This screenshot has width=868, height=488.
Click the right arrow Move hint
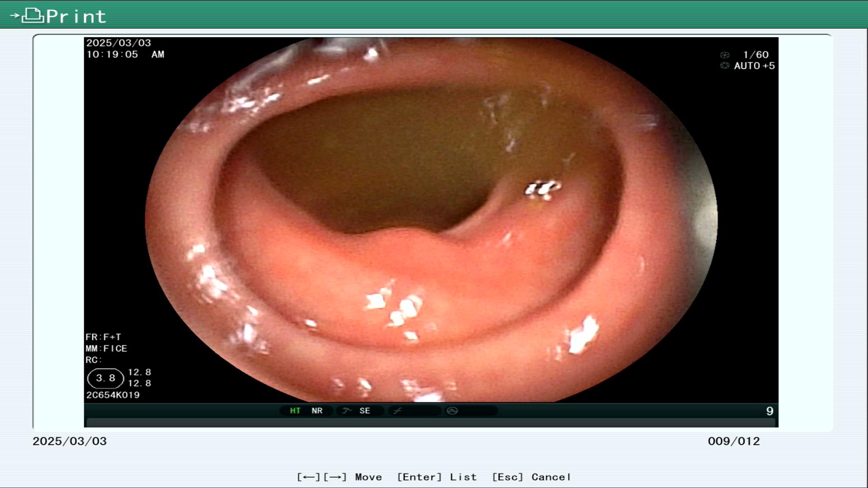pos(335,477)
